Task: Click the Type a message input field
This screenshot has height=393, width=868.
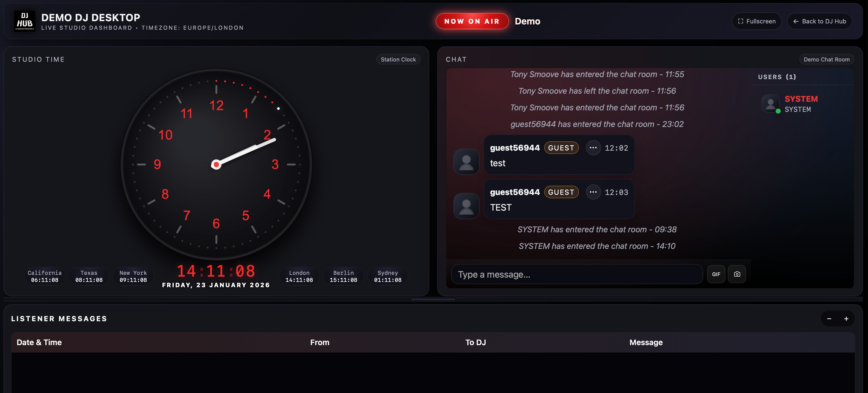Action: [577, 274]
